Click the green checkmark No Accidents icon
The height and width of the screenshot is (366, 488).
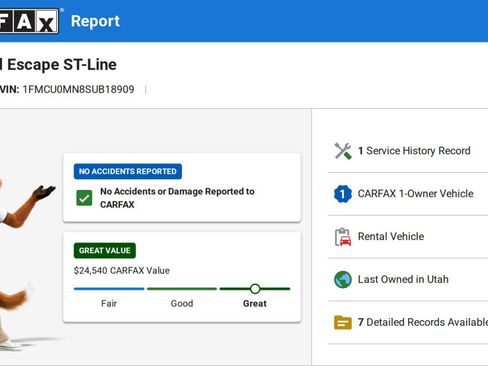84,198
